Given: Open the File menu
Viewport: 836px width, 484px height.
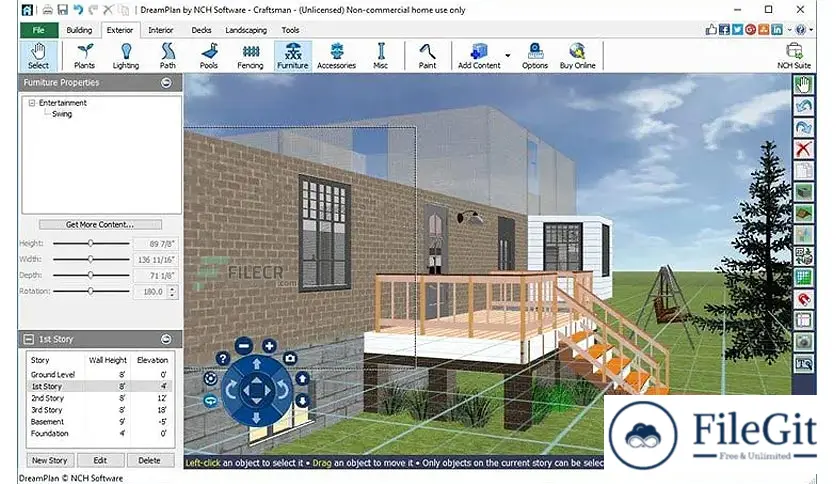Looking at the screenshot, I should (x=38, y=30).
